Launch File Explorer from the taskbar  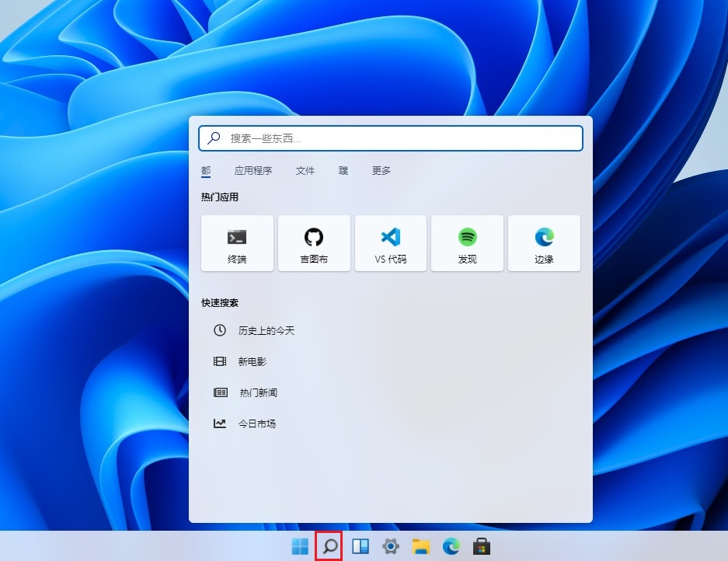click(422, 546)
